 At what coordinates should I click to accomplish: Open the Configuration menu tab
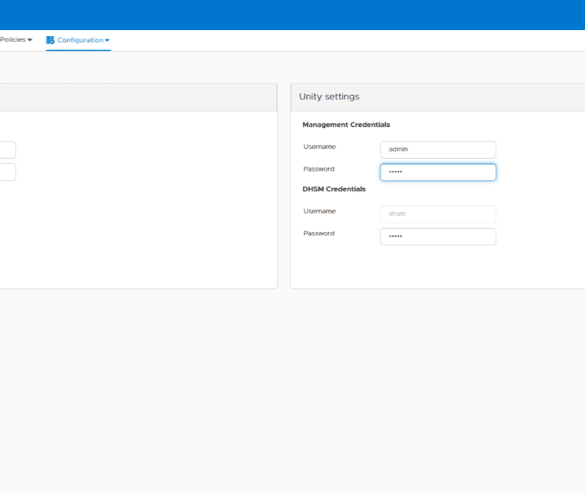pos(78,40)
